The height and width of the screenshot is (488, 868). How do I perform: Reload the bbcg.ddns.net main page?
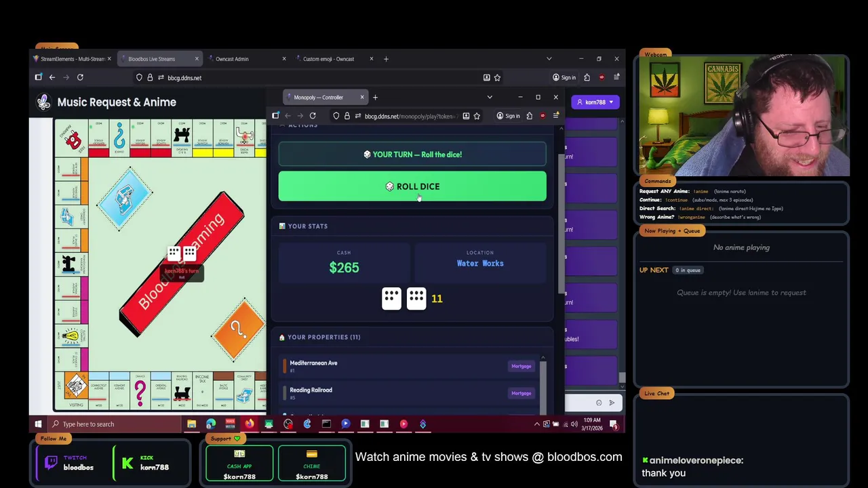coord(80,77)
